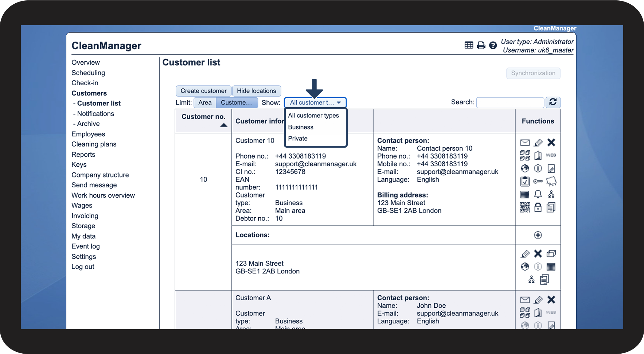The image size is (644, 354).
Task: Open Keys in sidebar
Action: click(79, 165)
